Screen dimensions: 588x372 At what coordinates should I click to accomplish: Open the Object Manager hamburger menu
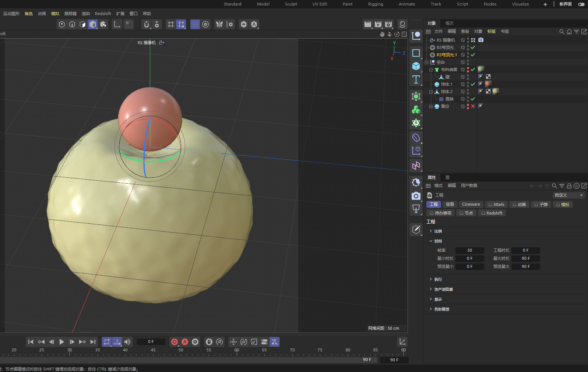pos(428,32)
